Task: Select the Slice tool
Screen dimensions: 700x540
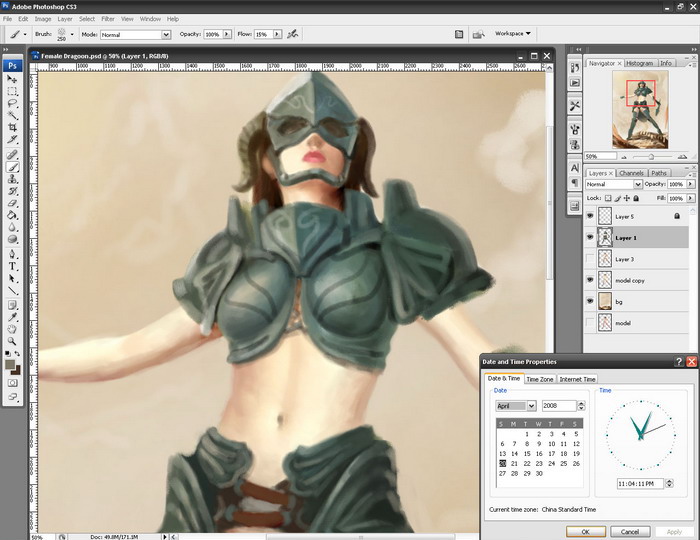Action: [x=12, y=140]
